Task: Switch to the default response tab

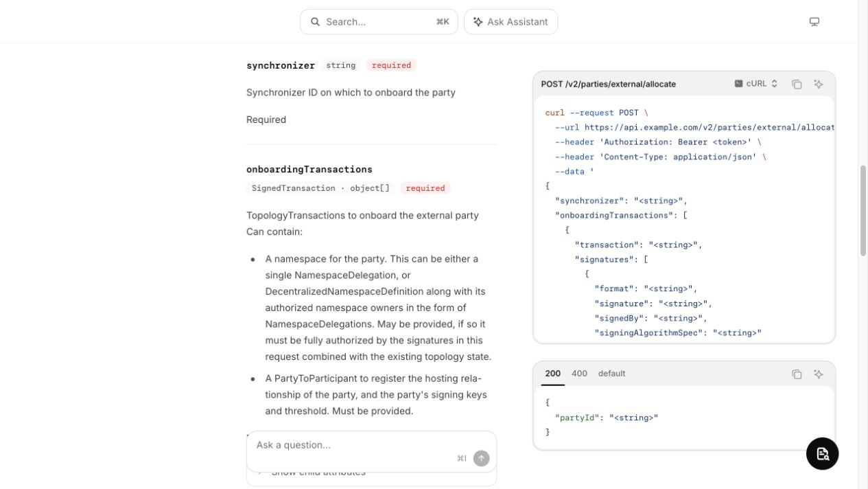Action: pyautogui.click(x=611, y=374)
